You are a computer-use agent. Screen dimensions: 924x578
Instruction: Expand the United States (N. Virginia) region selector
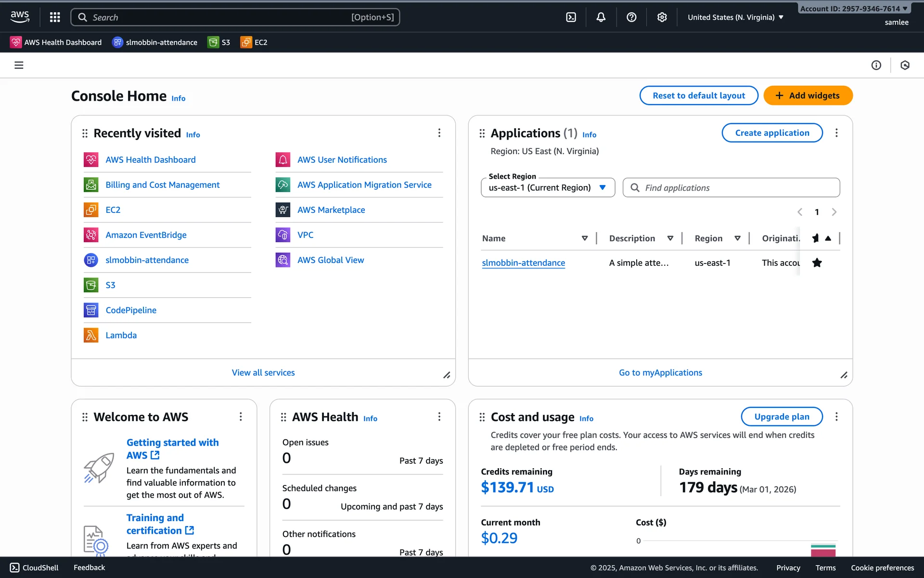(735, 17)
